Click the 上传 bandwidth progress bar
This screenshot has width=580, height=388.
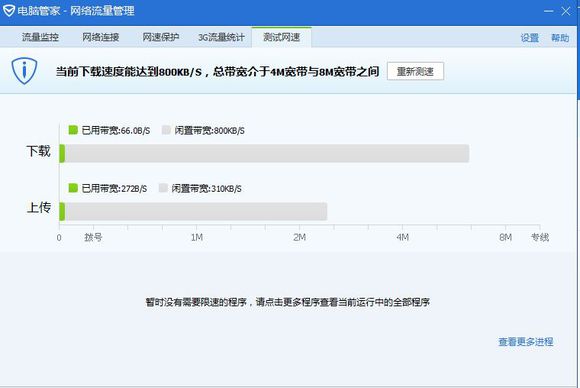coord(193,212)
